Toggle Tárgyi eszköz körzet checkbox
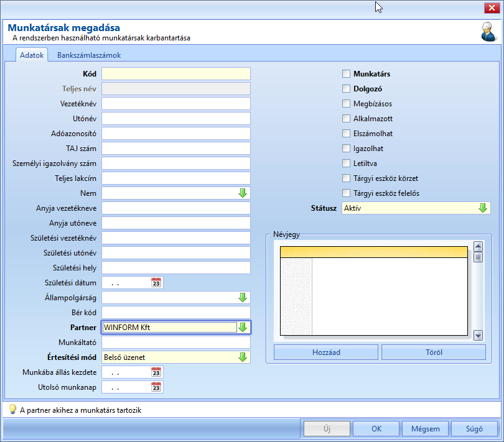 (346, 178)
